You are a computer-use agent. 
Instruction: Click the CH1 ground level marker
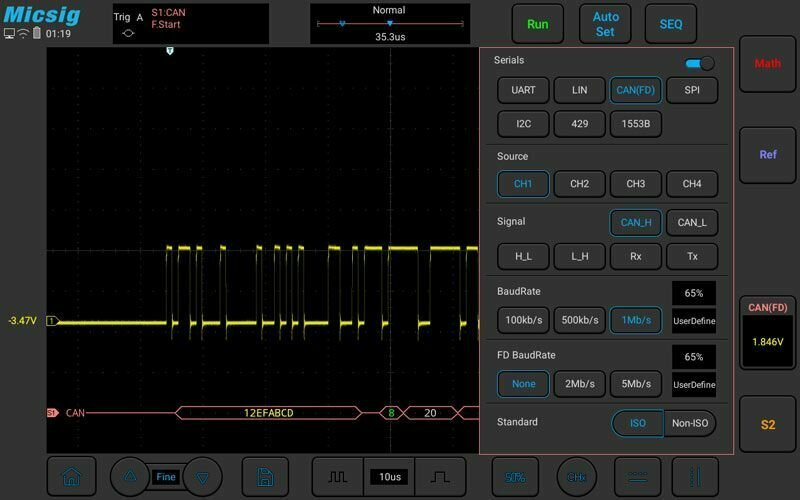[x=53, y=321]
